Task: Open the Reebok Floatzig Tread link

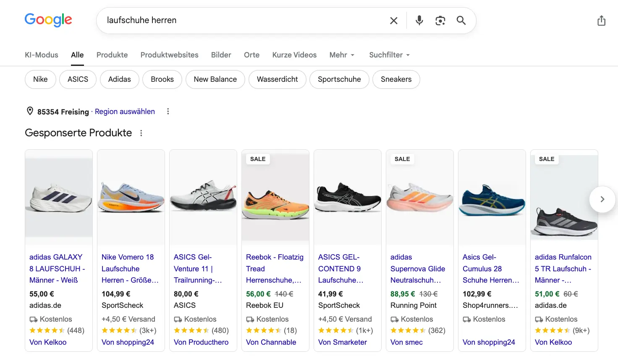Action: point(275,268)
